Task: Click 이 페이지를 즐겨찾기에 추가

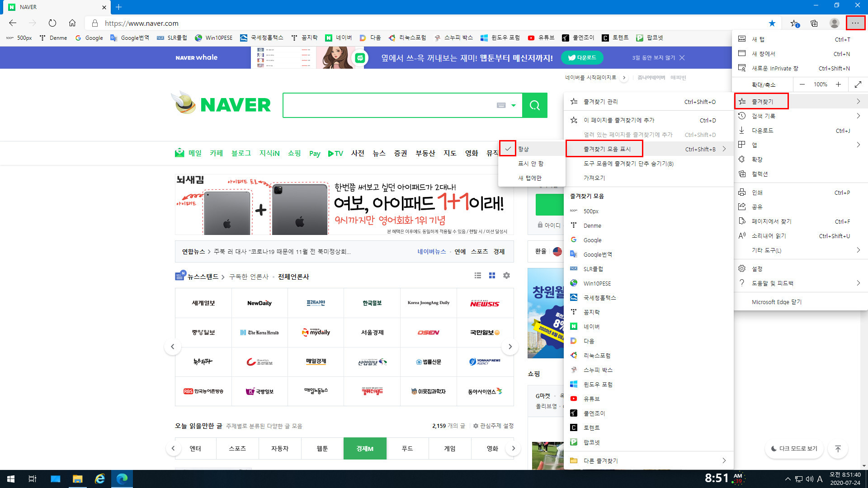Action: click(648, 120)
